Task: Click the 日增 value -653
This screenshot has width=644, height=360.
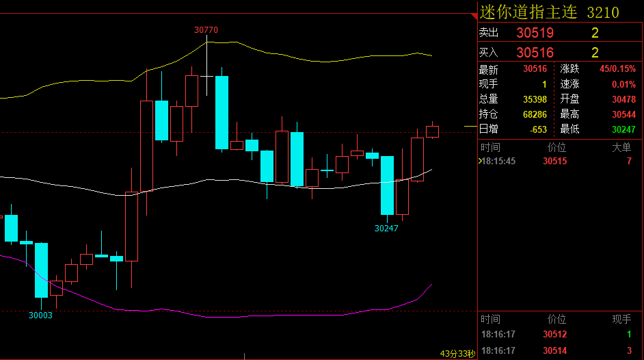Action: tap(538, 129)
